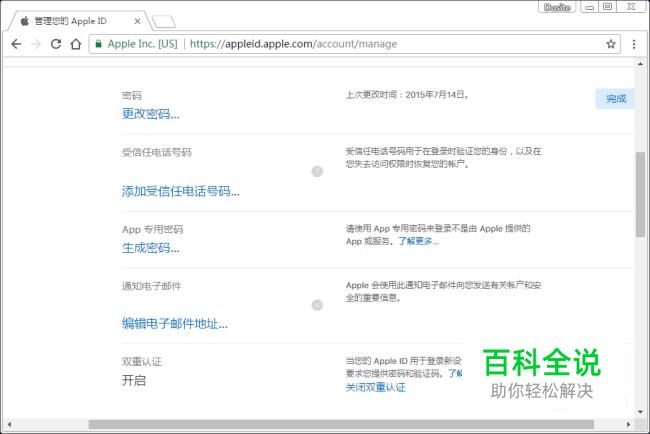
Task: Click the help icon beside trusted phone number
Action: click(317, 171)
